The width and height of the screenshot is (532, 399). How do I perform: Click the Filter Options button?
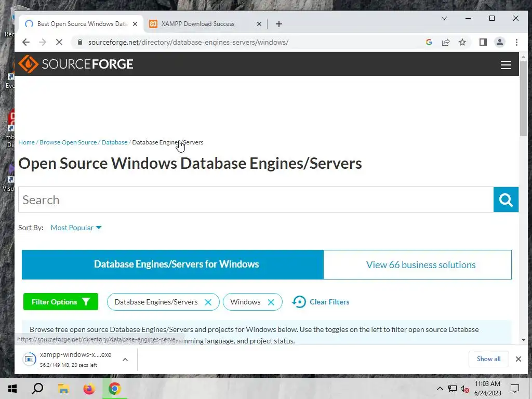[61, 302]
